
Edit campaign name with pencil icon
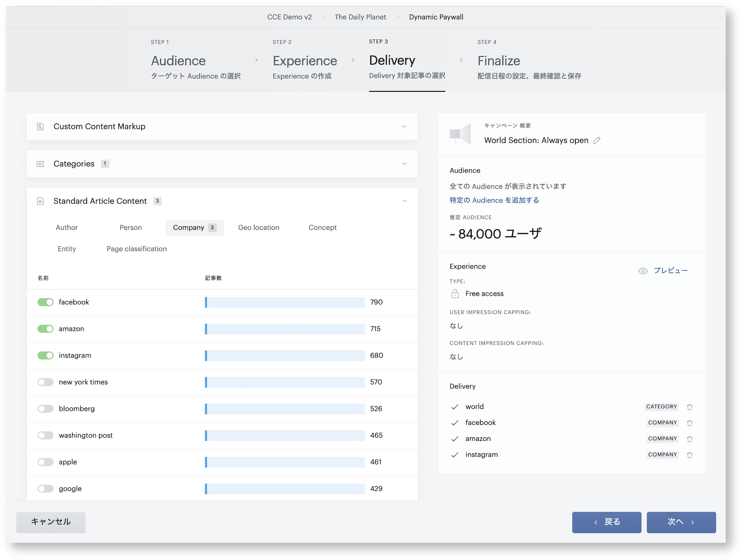pyautogui.click(x=597, y=140)
